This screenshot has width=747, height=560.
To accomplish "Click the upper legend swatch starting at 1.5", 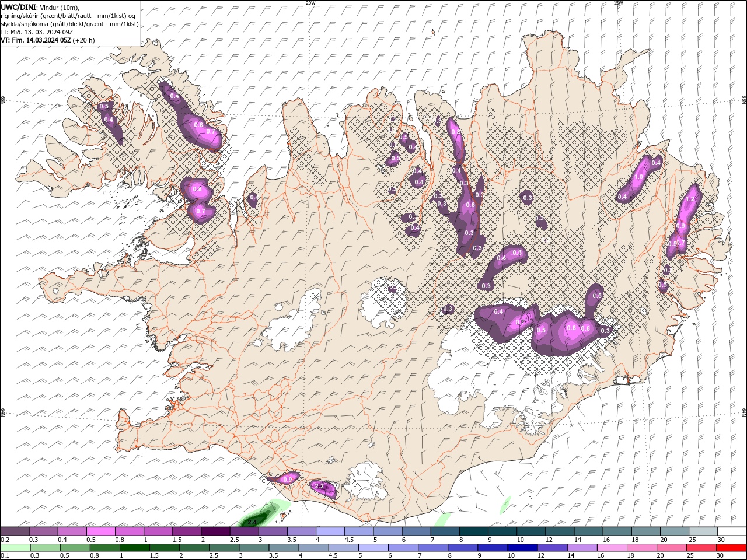I will [x=187, y=531].
